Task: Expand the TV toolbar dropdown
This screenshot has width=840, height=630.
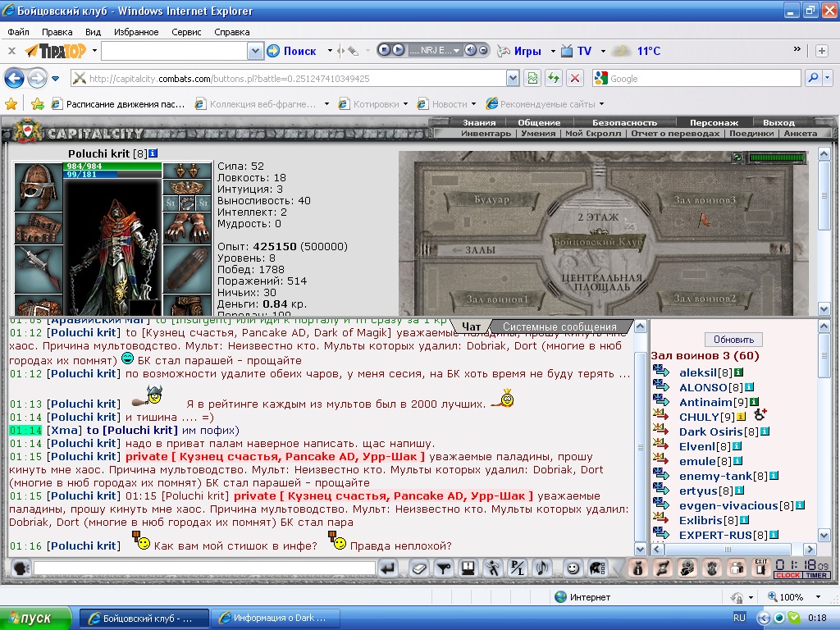Action: coord(603,51)
